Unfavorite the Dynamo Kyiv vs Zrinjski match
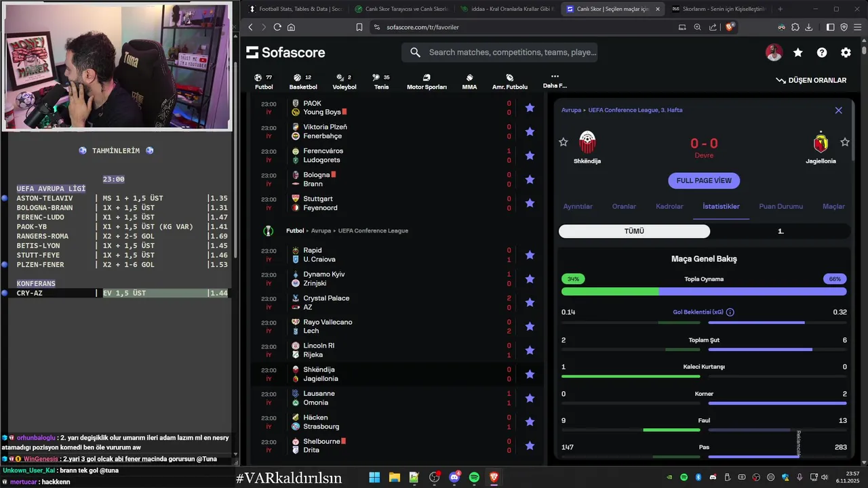Image resolution: width=868 pixels, height=488 pixels. point(530,279)
